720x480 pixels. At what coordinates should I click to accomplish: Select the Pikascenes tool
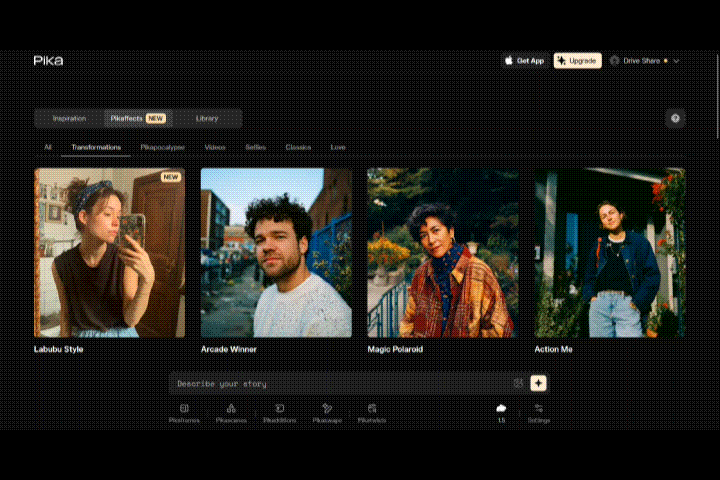231,413
